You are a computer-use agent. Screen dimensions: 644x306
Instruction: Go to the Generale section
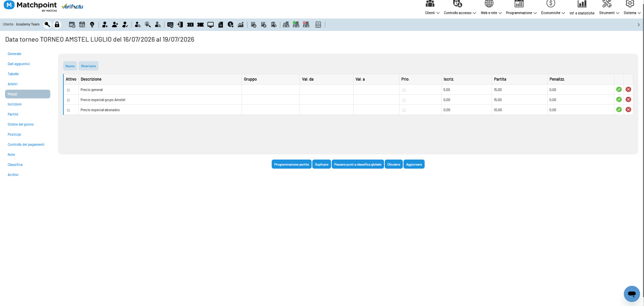coord(14,54)
